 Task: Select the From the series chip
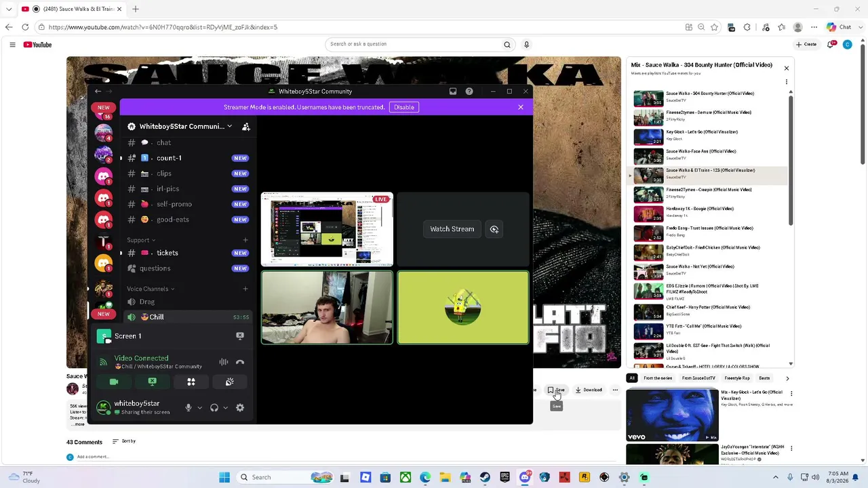pos(658,378)
